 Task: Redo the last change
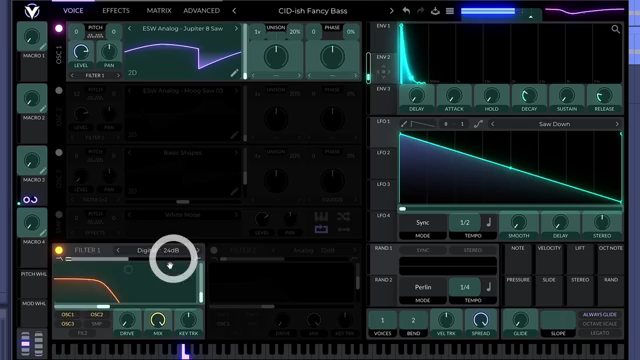point(420,11)
